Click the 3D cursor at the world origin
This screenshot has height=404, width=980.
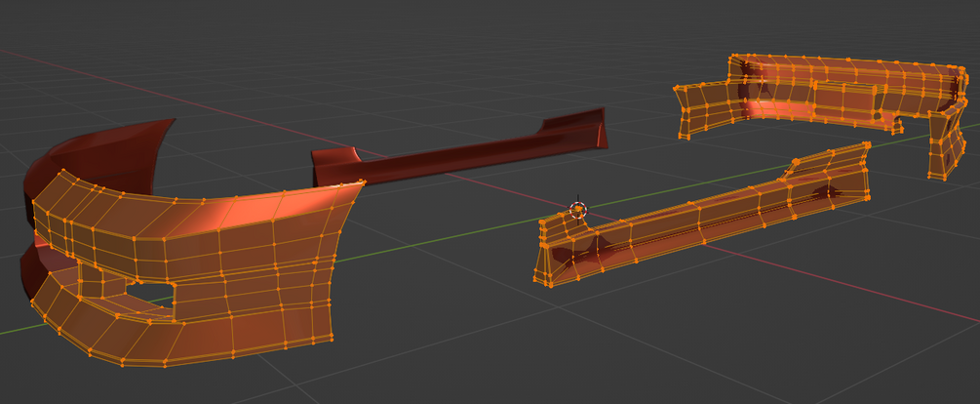tap(579, 209)
